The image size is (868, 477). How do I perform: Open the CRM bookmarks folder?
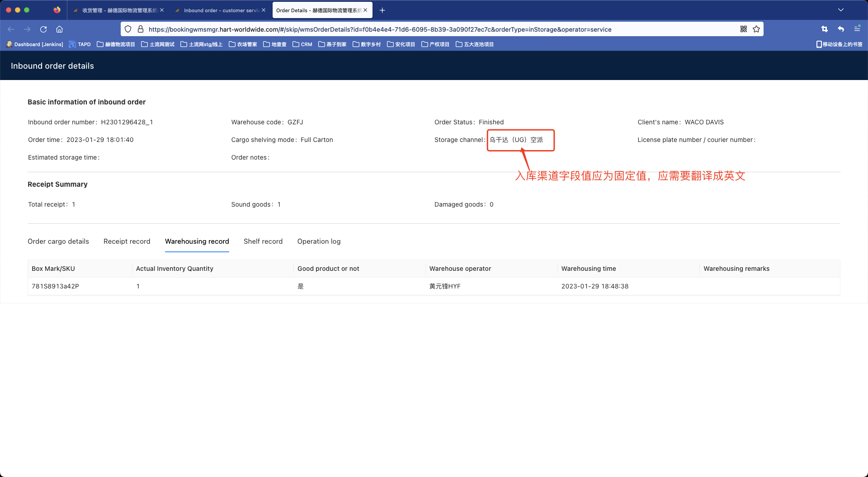(302, 44)
